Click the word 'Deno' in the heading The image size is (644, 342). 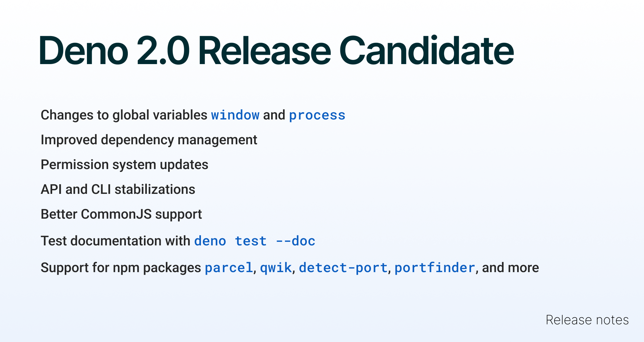[x=84, y=51]
